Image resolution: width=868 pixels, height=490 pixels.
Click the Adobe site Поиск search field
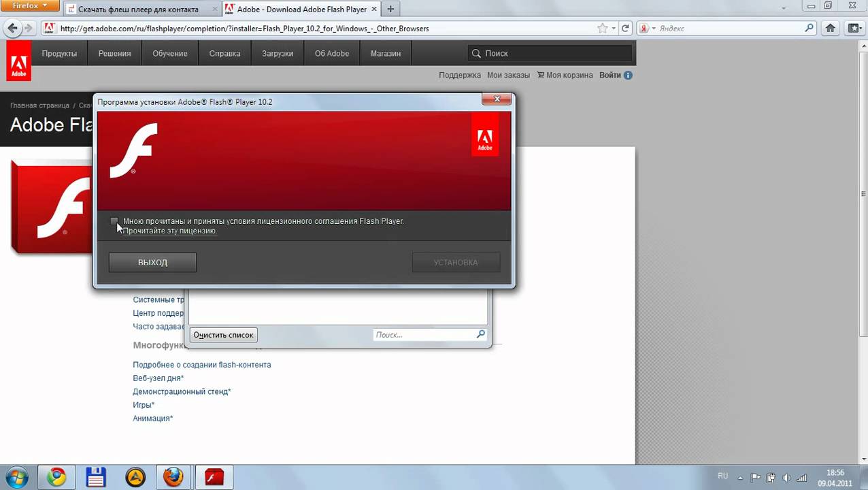(550, 53)
